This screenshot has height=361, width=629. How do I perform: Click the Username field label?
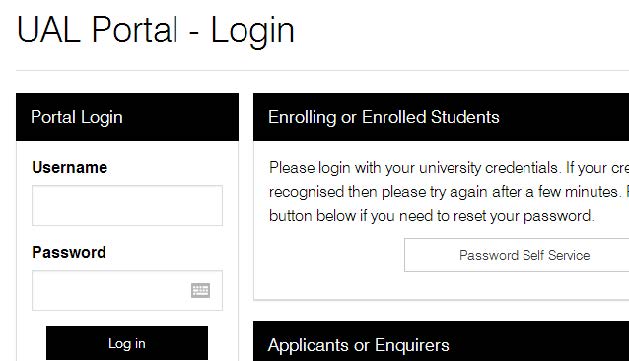coord(69,167)
